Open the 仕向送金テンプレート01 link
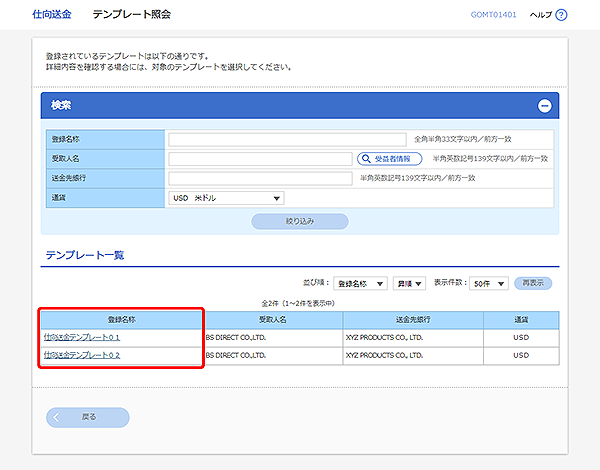Viewport: 600px width, 470px height. click(x=82, y=338)
